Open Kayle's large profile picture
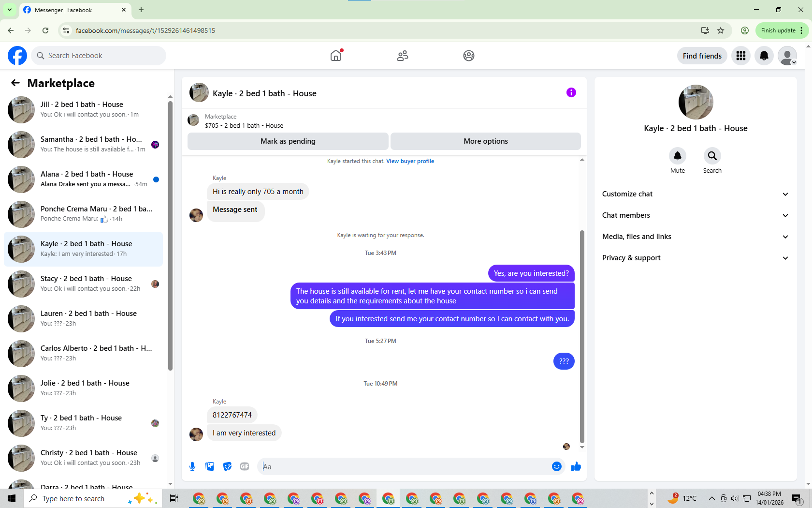Screen dimensions: 812x508 696,102
